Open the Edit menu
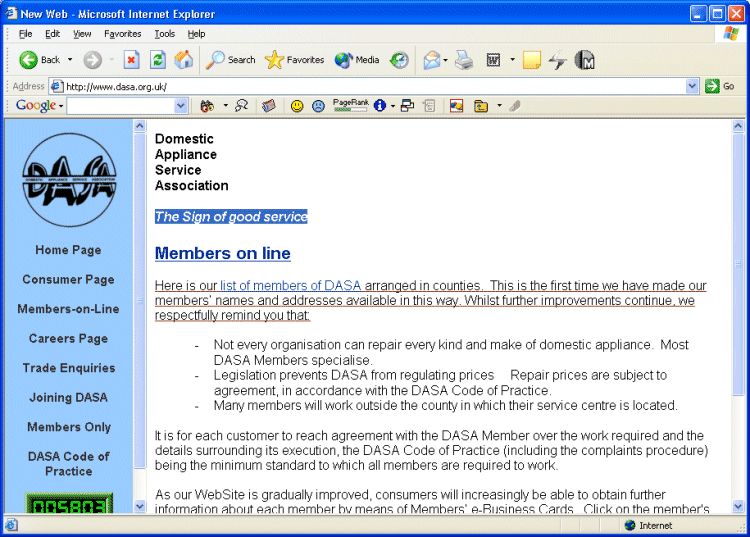 [x=53, y=34]
